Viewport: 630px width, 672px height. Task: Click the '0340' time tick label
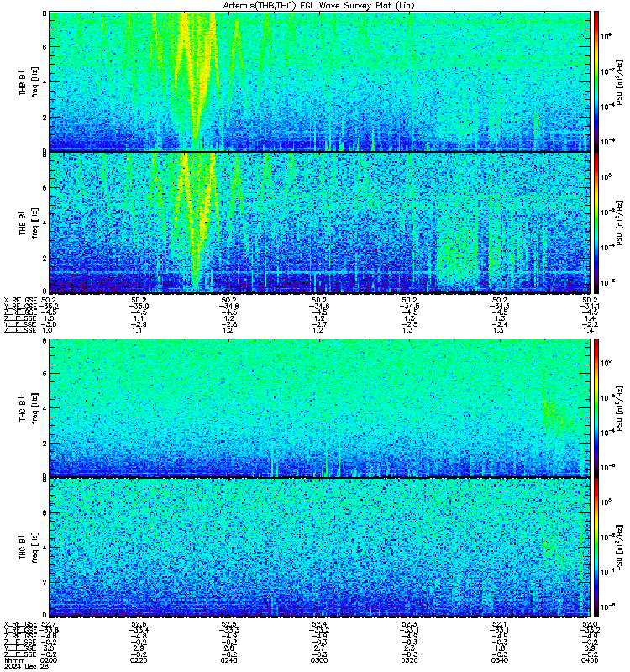[x=500, y=660]
